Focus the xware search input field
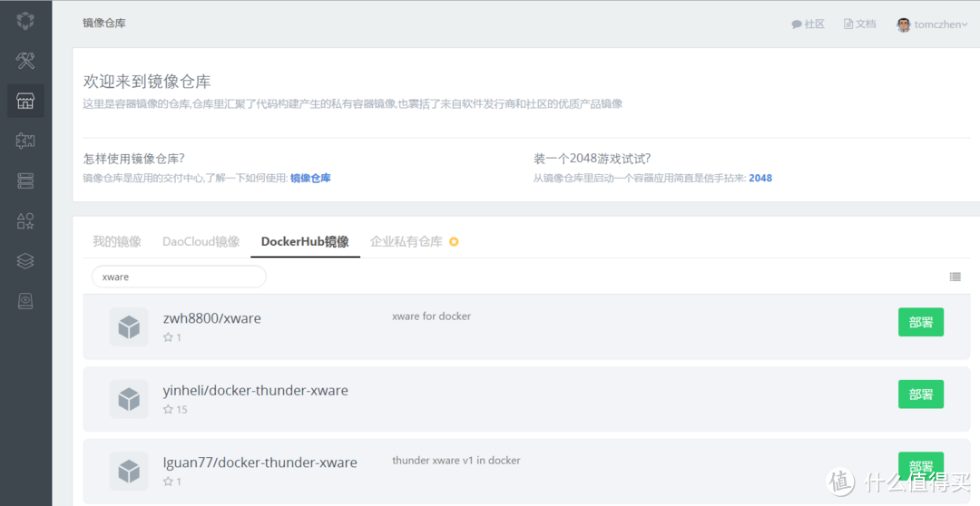 (x=179, y=277)
